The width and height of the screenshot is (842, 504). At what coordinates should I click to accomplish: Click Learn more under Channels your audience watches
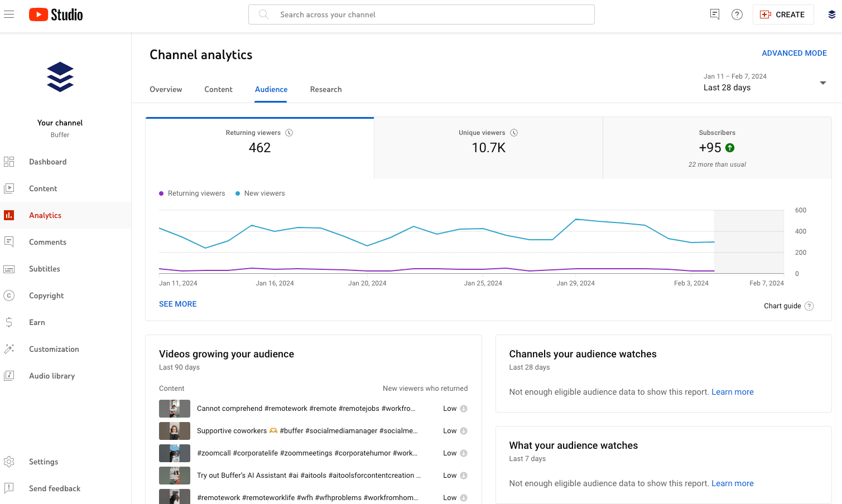coord(732,392)
